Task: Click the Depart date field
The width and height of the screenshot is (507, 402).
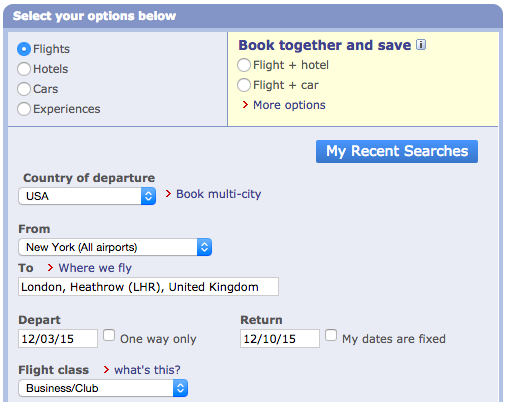Action: click(x=58, y=339)
